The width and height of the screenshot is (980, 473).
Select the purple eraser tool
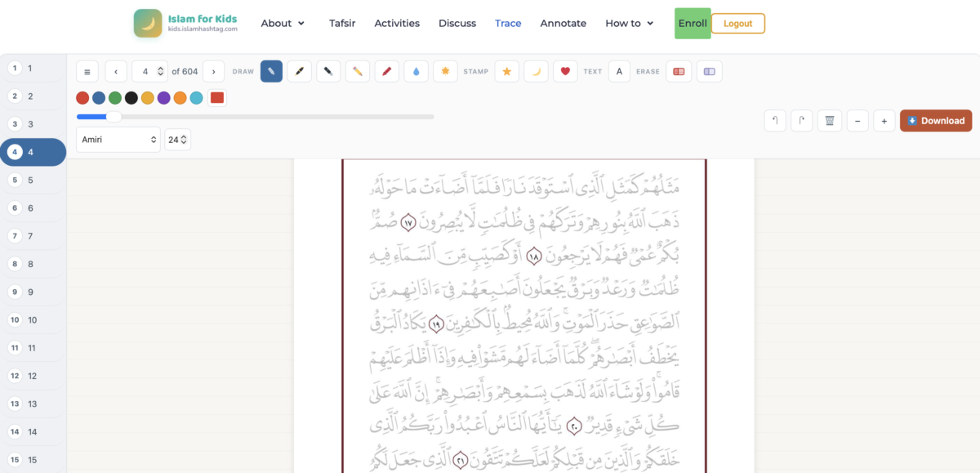tap(709, 71)
